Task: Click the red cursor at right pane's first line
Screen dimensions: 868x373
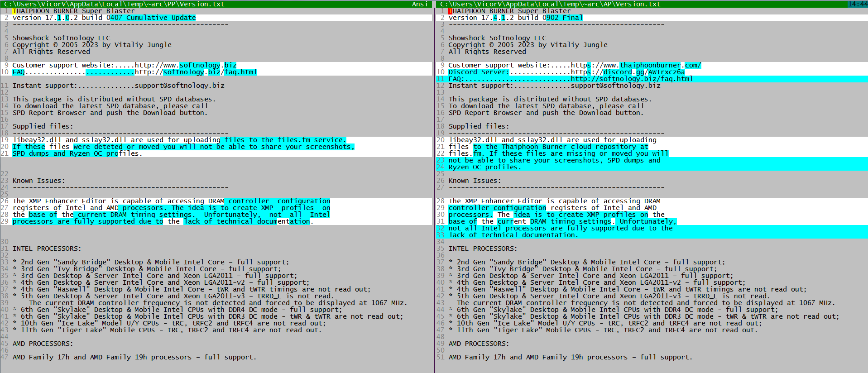Action: [x=450, y=11]
